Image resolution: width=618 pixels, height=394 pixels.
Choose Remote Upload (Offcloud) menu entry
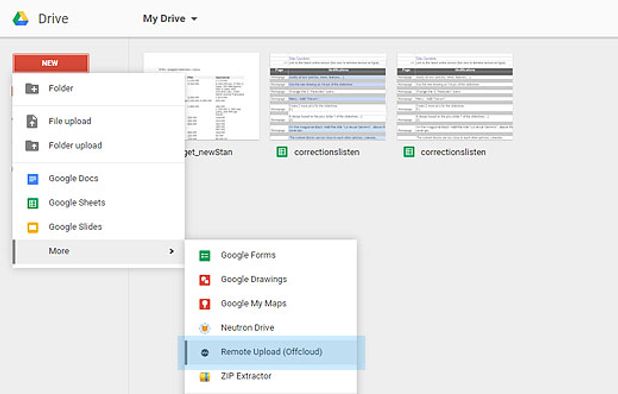pyautogui.click(x=271, y=353)
